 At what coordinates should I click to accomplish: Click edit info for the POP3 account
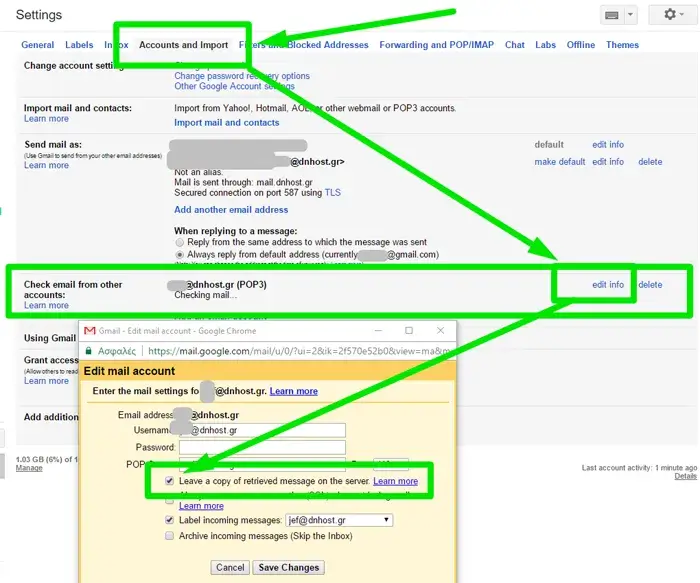608,284
